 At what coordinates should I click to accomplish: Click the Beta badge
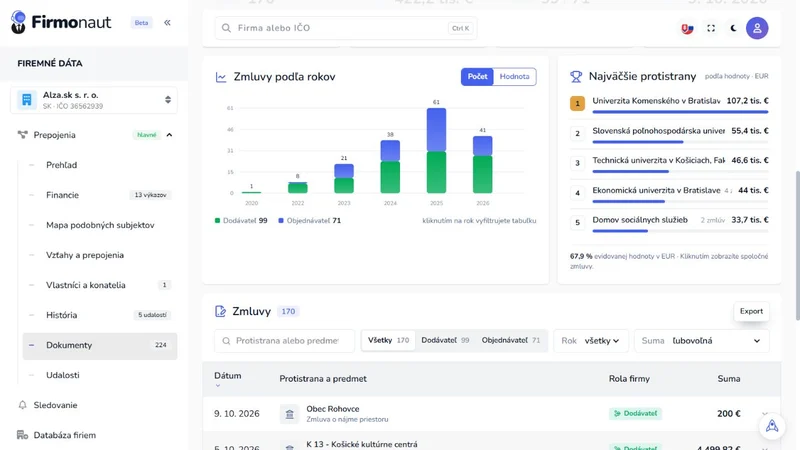pyautogui.click(x=141, y=22)
